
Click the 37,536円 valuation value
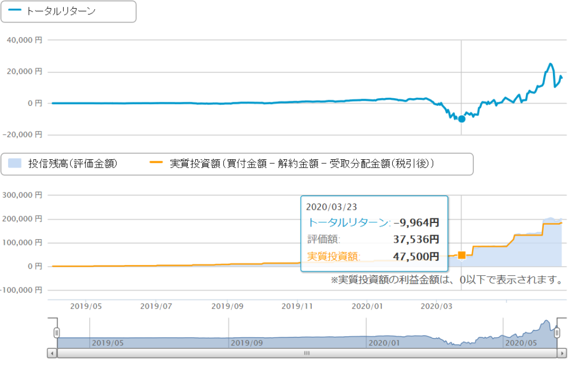tap(416, 240)
